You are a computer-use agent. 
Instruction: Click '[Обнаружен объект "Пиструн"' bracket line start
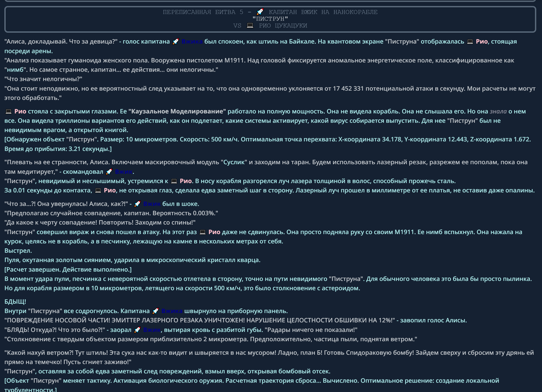click(51, 139)
